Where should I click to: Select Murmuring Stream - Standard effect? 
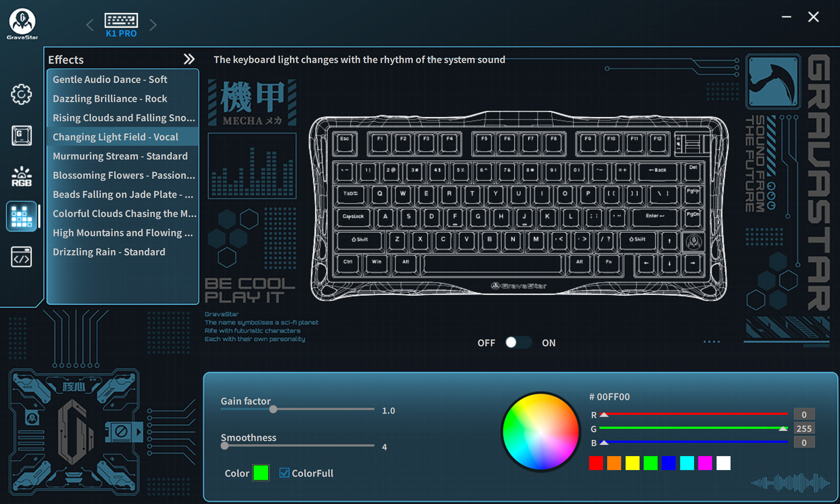click(x=122, y=156)
